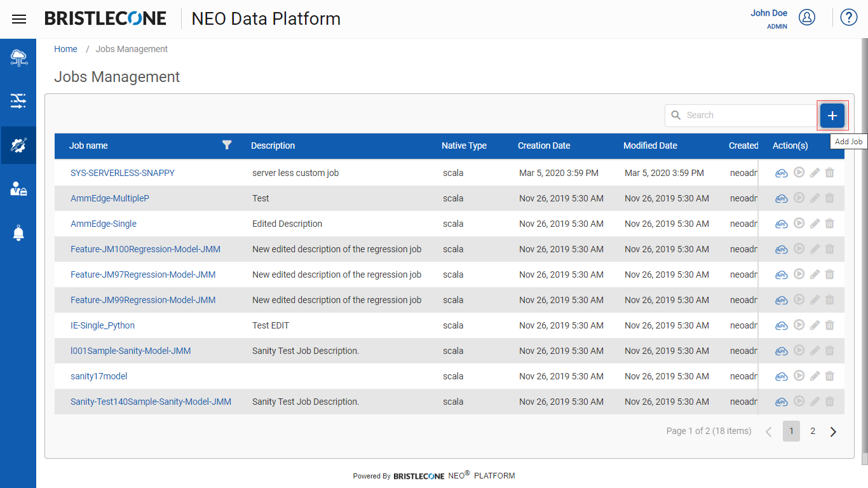Open the IE-Single_Python job link

click(x=102, y=325)
